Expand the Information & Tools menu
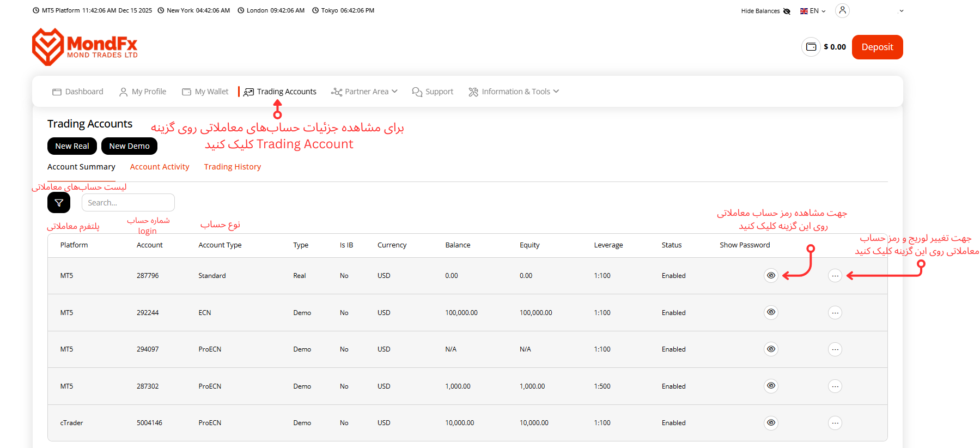 (x=514, y=92)
